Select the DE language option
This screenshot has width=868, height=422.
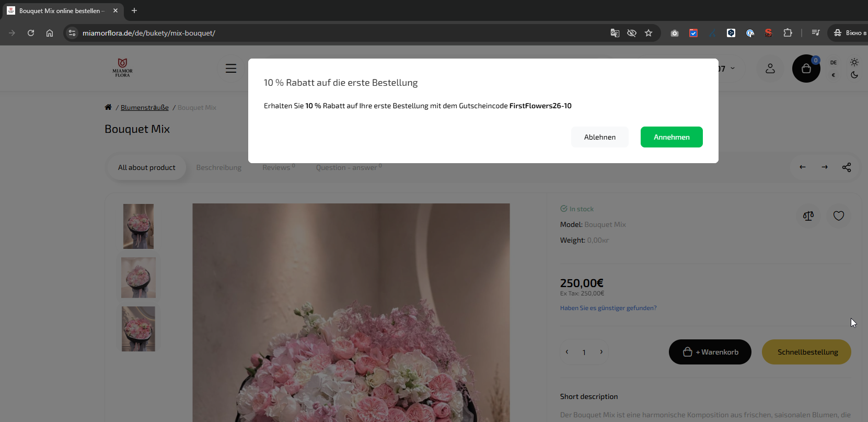(834, 62)
